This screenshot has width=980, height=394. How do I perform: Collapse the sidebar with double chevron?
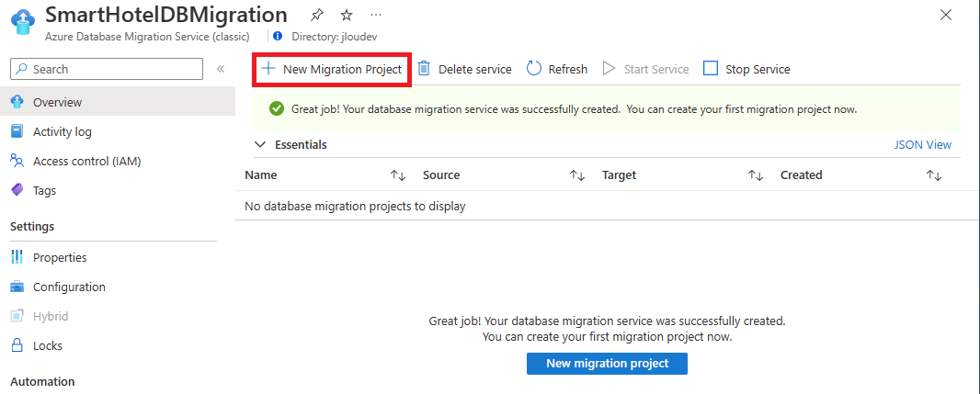coord(220,69)
